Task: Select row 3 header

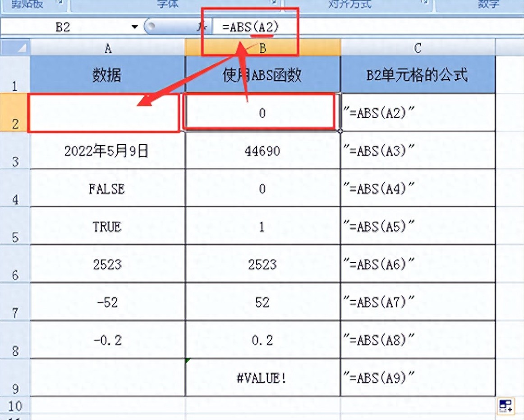Action: [x=15, y=150]
